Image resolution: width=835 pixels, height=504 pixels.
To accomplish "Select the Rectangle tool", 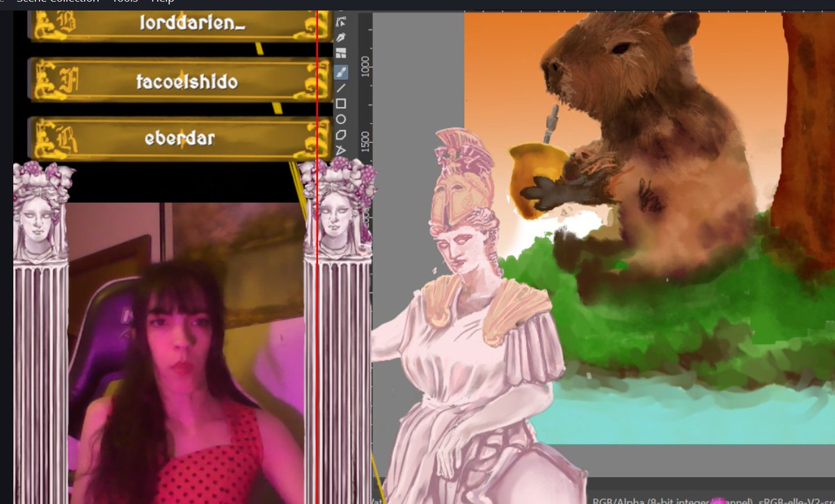I will coord(341,104).
